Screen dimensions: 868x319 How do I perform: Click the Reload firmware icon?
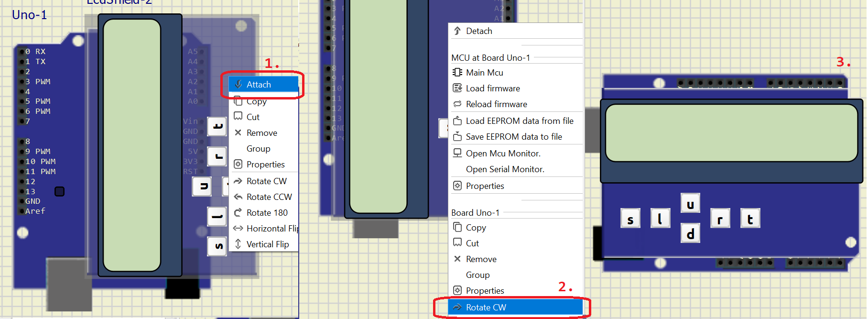pos(457,104)
